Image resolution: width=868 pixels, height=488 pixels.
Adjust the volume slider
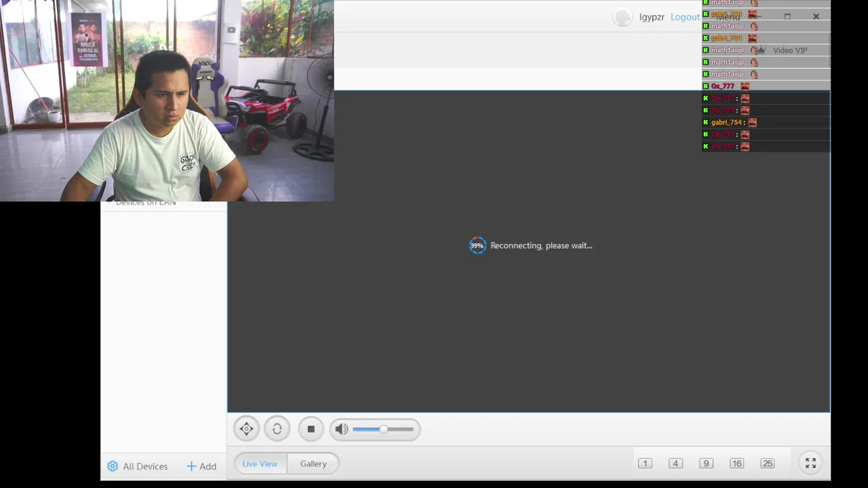pos(383,429)
